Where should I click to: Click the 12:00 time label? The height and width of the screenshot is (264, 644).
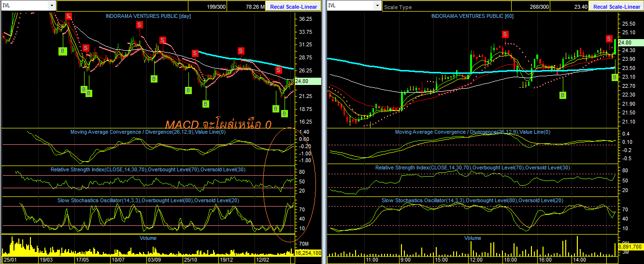(x=476, y=260)
